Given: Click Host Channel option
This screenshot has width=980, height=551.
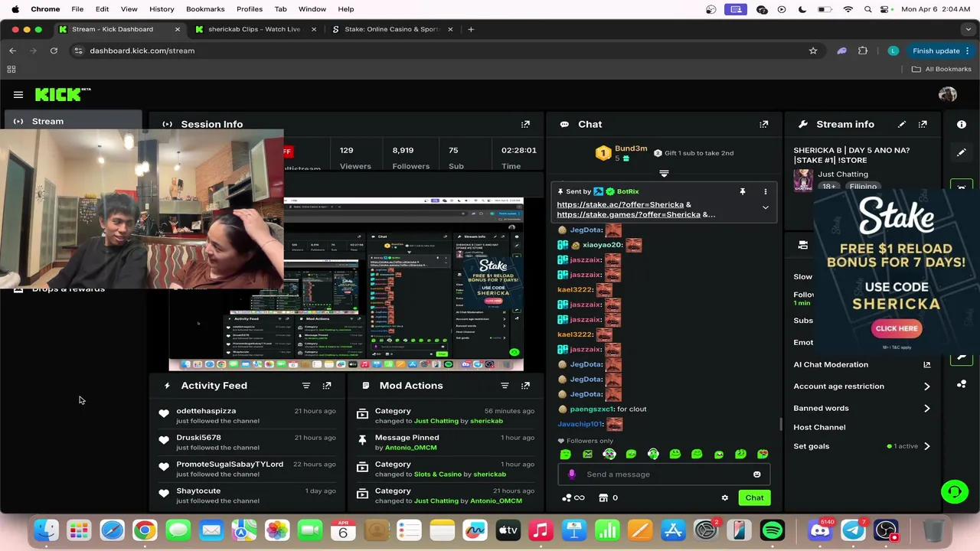Looking at the screenshot, I should click(x=819, y=427).
